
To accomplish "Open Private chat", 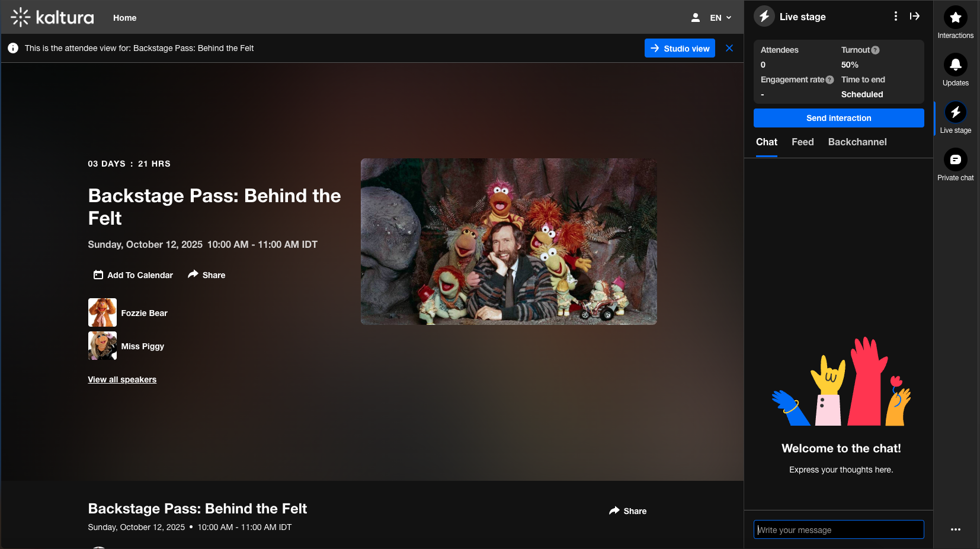I will 956,165.
